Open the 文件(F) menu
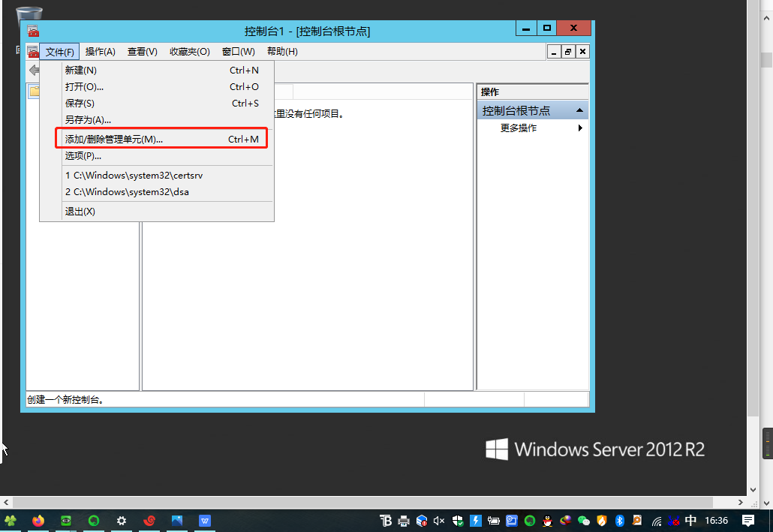 59,52
